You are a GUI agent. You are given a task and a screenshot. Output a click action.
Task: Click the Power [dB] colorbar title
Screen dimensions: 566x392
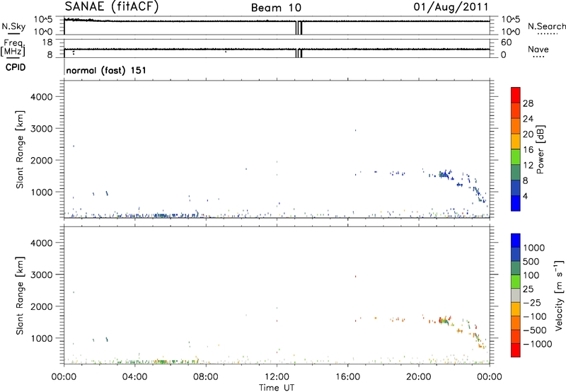pyautogui.click(x=540, y=149)
